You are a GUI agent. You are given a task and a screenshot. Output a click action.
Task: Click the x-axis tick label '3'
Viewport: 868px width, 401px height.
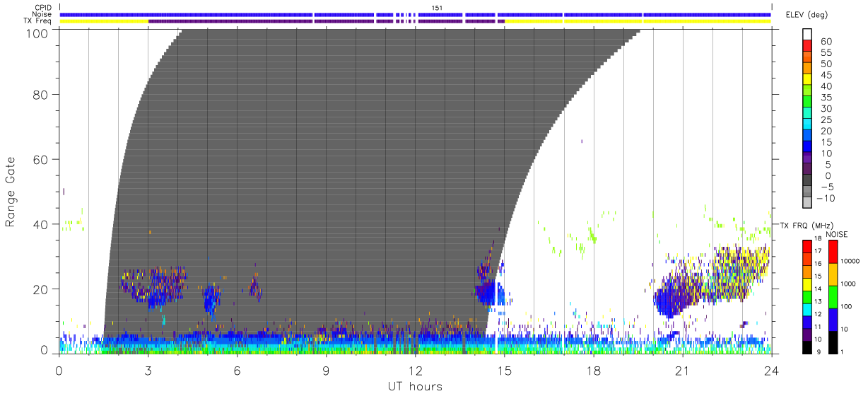point(148,370)
